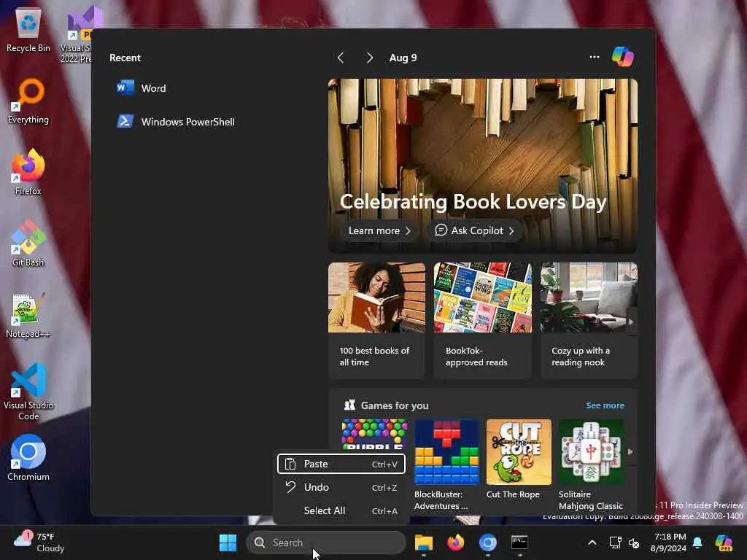Show hidden tray icons chevron
Image resolution: width=747 pixels, height=560 pixels.
[592, 542]
